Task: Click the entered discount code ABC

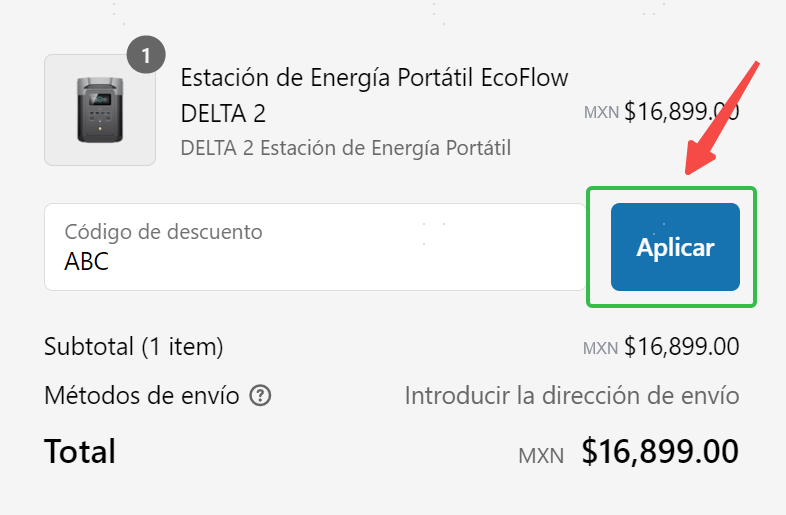Action: 87,263
